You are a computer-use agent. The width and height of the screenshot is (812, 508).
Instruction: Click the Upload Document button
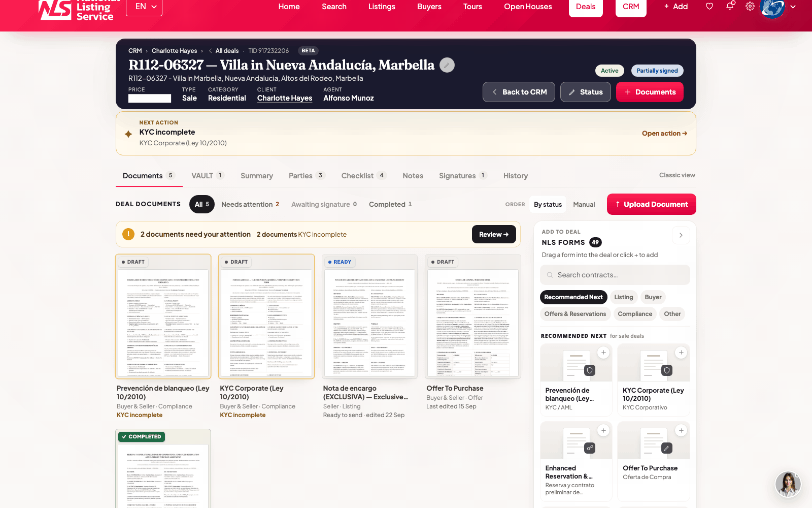(652, 204)
